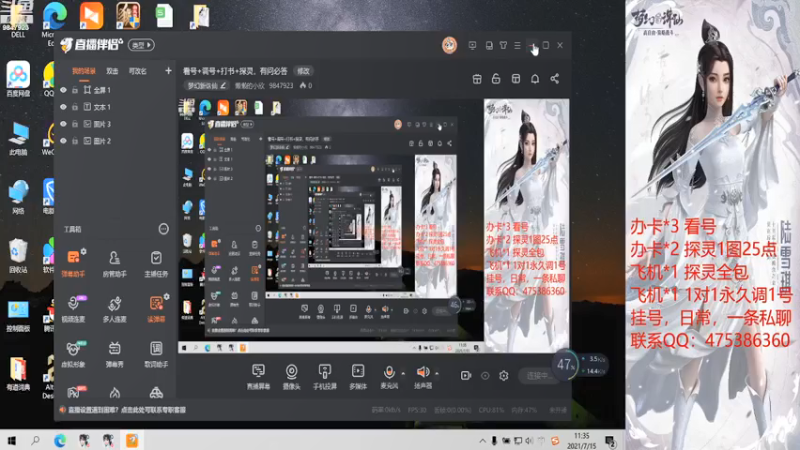
Task: Click the shirt skin icon in title bar
Action: tap(503, 45)
